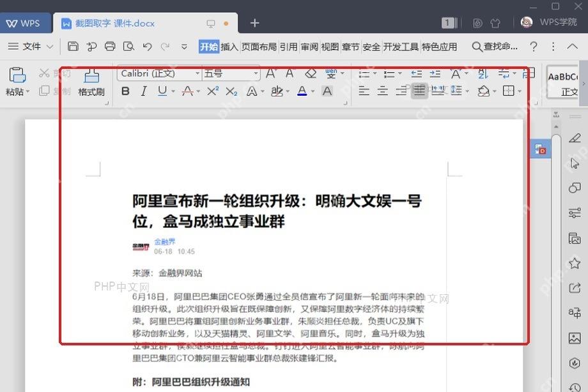Decrease paragraph indent
This screenshot has width=588, height=392.
click(x=416, y=73)
